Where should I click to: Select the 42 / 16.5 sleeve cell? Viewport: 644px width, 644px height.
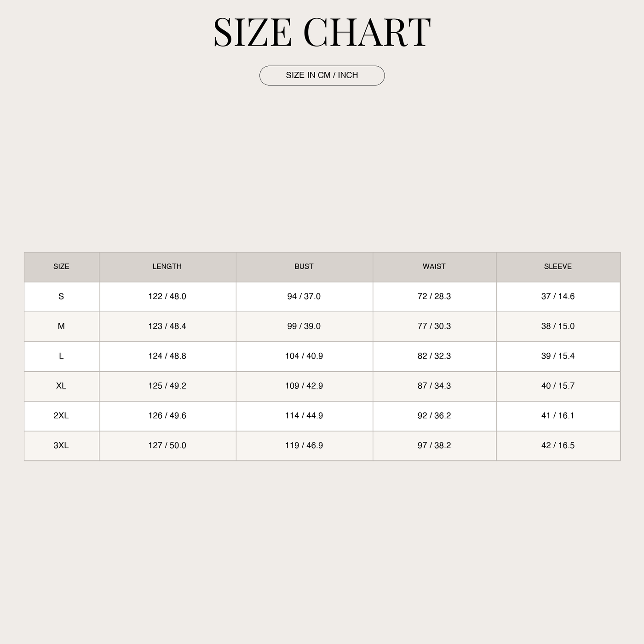(558, 446)
